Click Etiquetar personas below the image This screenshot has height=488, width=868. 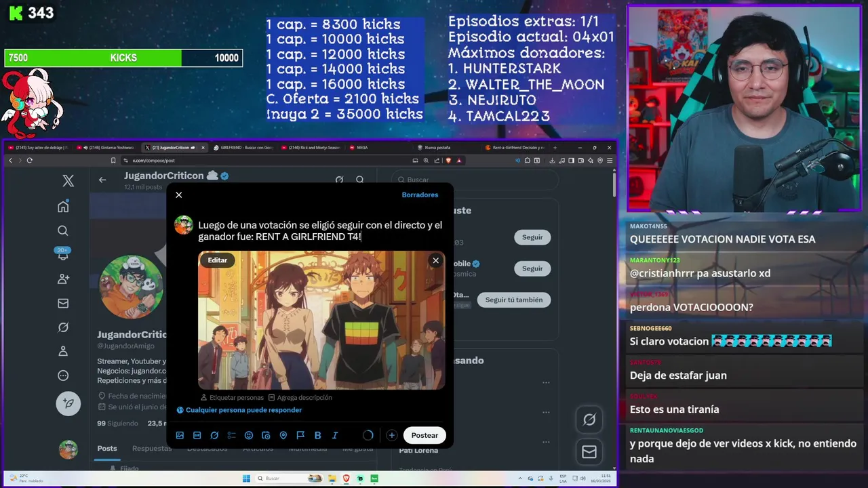tap(232, 397)
